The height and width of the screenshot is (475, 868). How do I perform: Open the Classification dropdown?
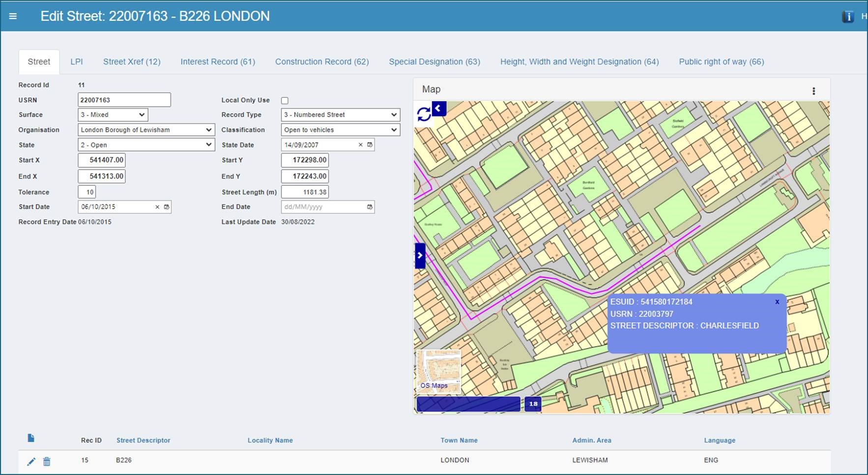point(341,130)
